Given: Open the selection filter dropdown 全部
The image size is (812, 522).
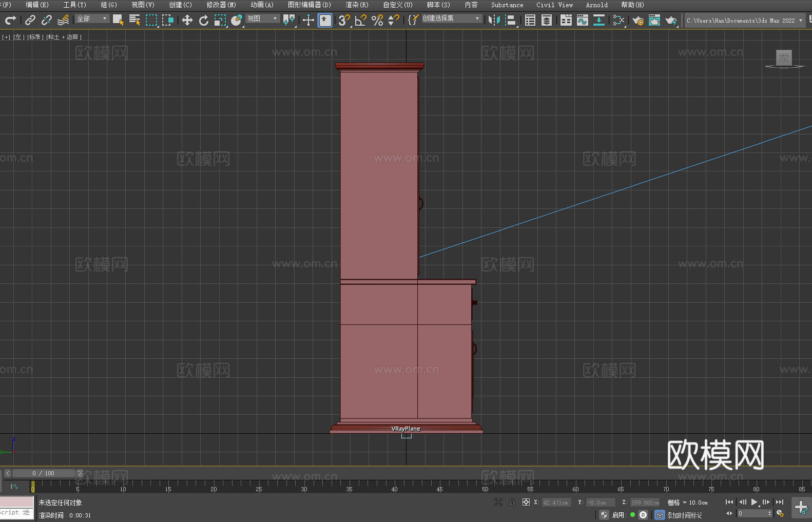Looking at the screenshot, I should coord(92,18).
